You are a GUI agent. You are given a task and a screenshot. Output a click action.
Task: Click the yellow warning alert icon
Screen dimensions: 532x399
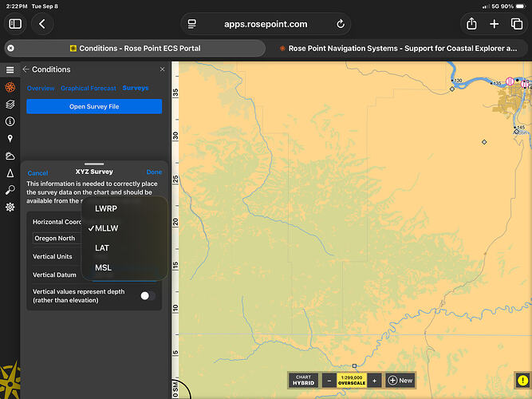[x=523, y=381]
